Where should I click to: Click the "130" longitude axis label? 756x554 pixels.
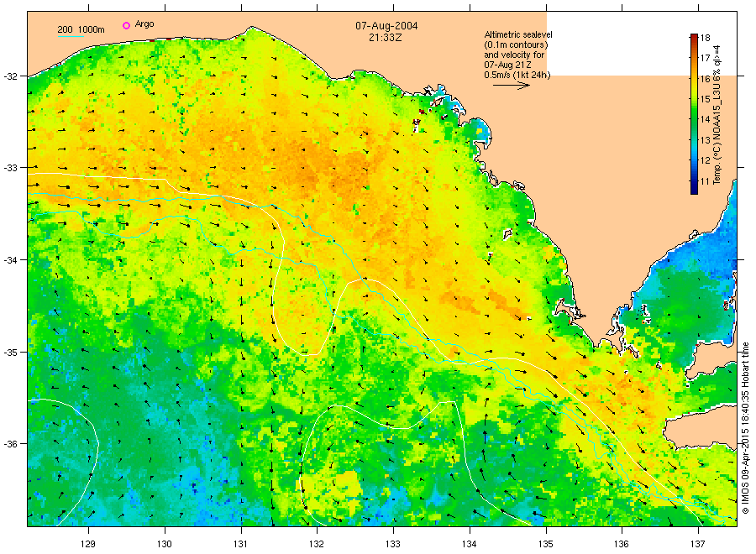pos(165,545)
